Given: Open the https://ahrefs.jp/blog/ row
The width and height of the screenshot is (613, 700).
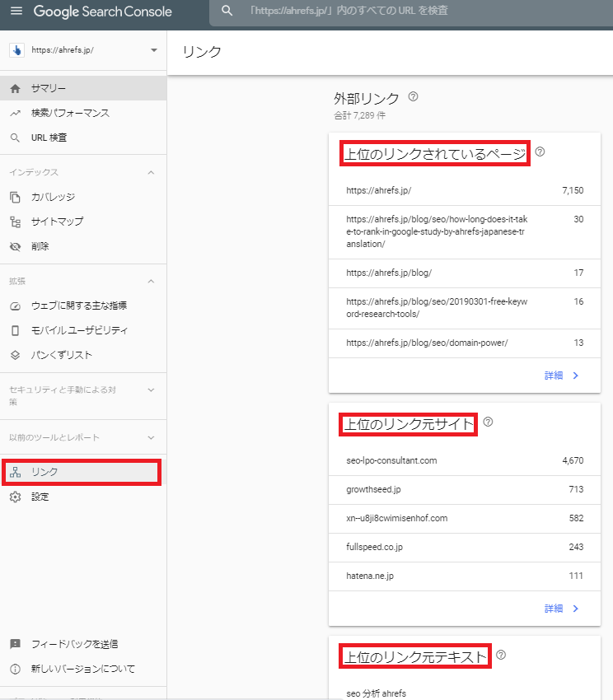Looking at the screenshot, I should [465, 273].
